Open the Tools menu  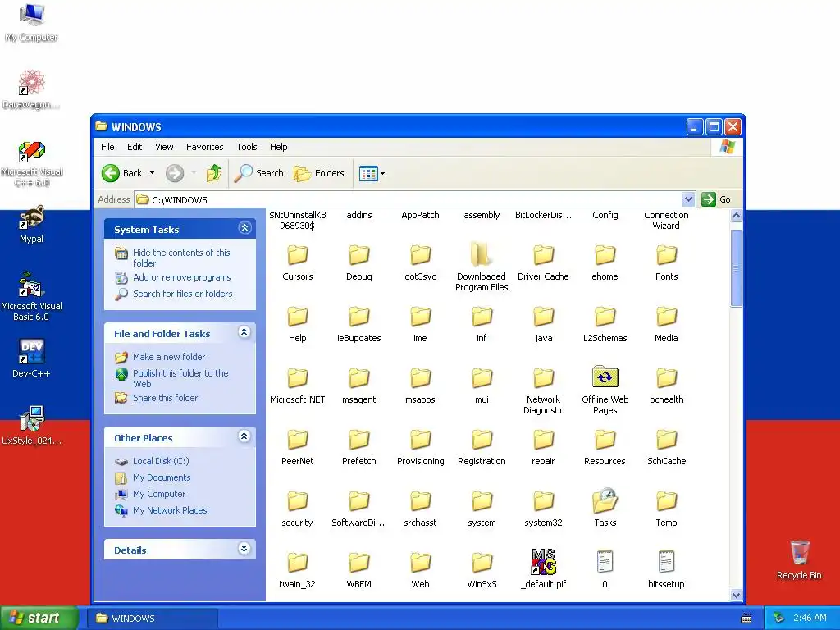pos(246,147)
